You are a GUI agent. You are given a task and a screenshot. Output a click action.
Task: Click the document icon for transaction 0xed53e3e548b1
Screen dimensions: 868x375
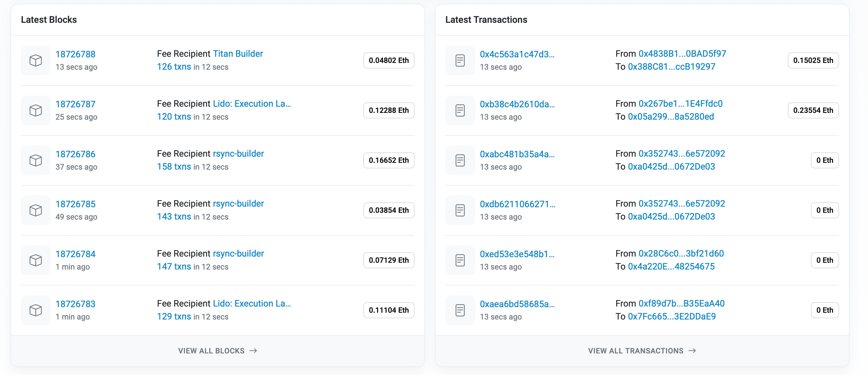point(460,260)
